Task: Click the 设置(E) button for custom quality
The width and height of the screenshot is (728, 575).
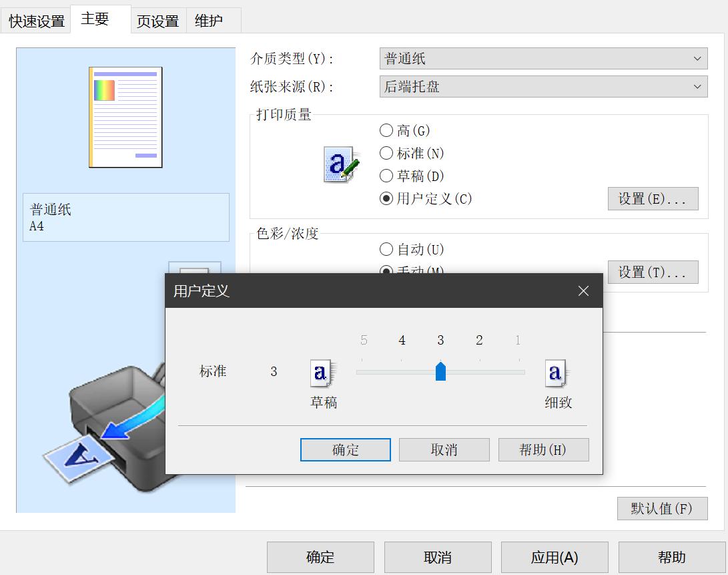Action: tap(653, 198)
